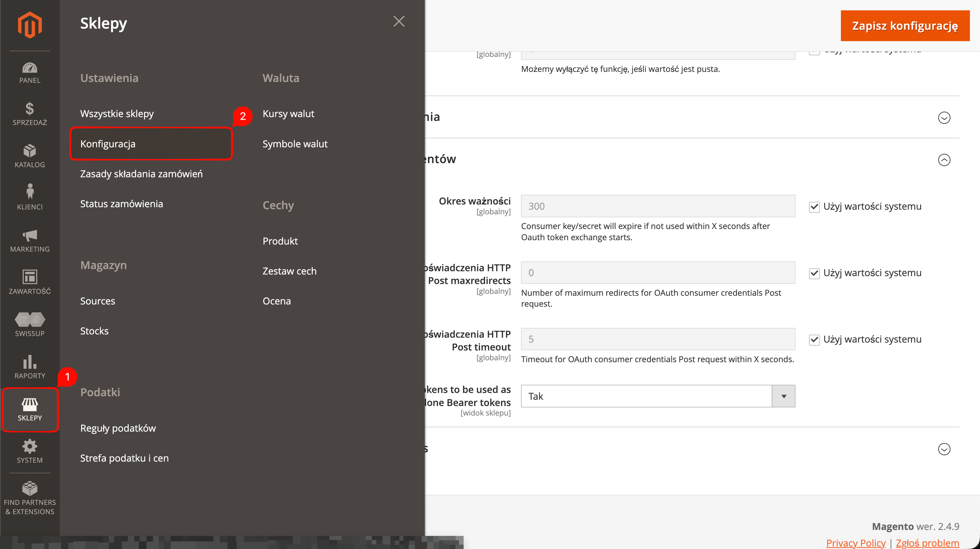Uncheck system value for Okres ważności

click(x=814, y=207)
